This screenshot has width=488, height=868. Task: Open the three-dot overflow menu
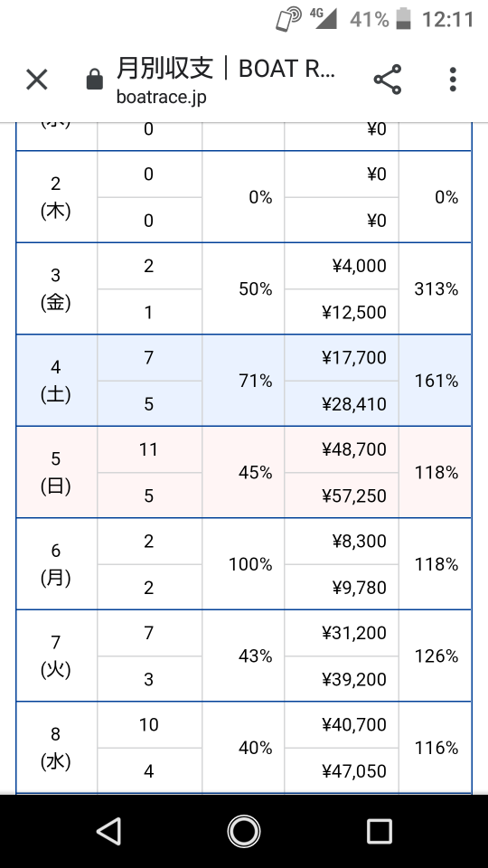pyautogui.click(x=453, y=80)
